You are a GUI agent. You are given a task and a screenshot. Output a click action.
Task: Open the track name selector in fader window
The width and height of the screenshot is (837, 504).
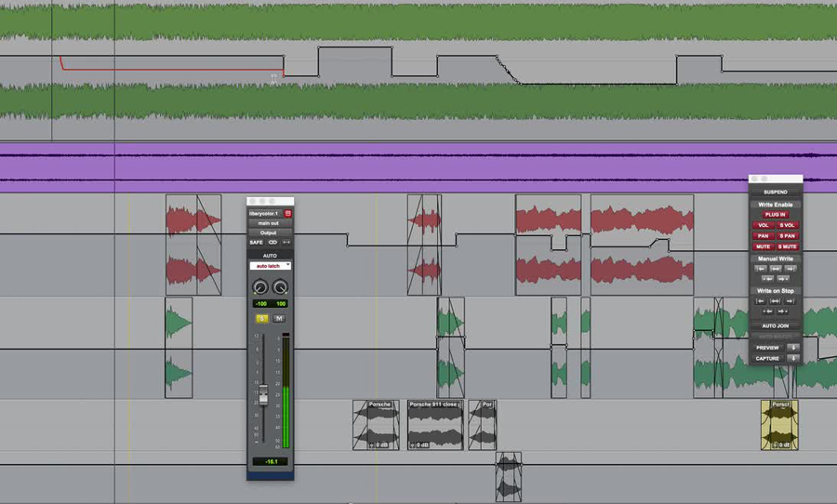tap(264, 213)
